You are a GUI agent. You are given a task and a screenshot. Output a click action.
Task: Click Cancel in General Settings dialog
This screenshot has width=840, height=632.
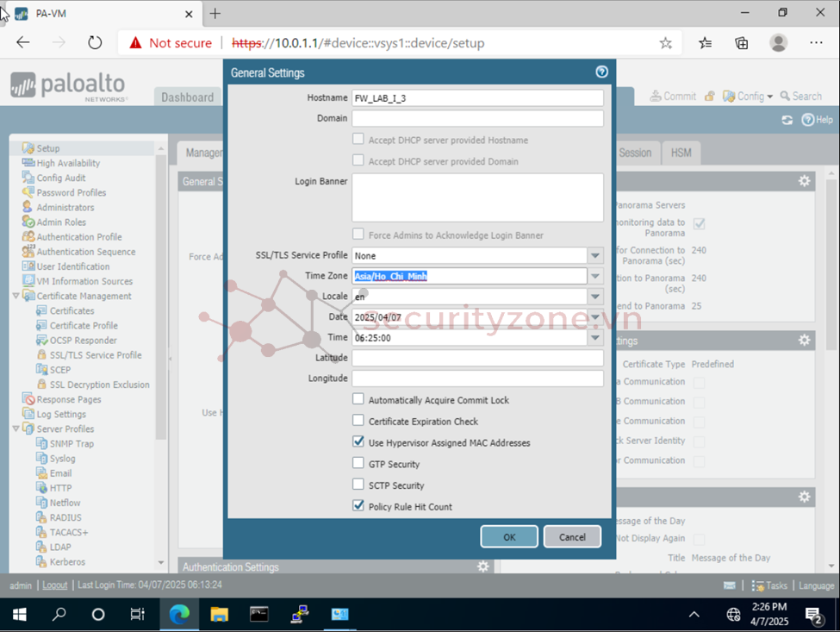[x=572, y=536]
